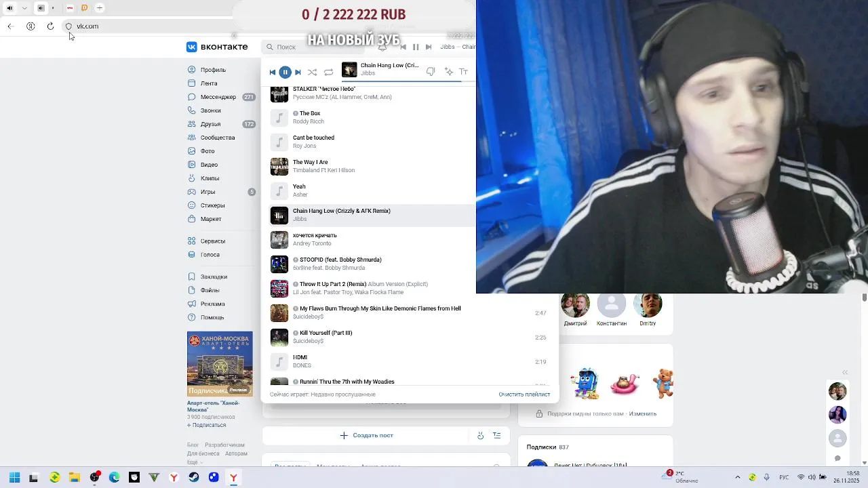Open Мессенджер in the sidebar
Screen dimensions: 868x488
click(x=218, y=97)
